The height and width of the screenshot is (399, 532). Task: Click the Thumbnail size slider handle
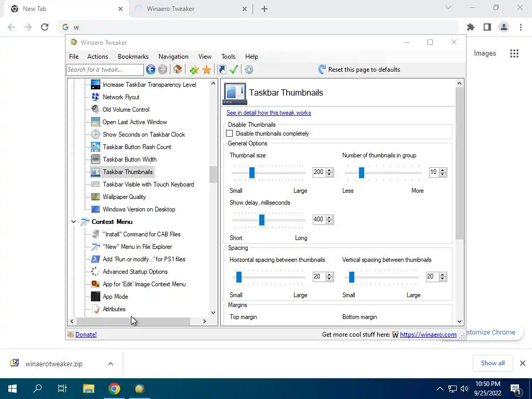tap(252, 172)
